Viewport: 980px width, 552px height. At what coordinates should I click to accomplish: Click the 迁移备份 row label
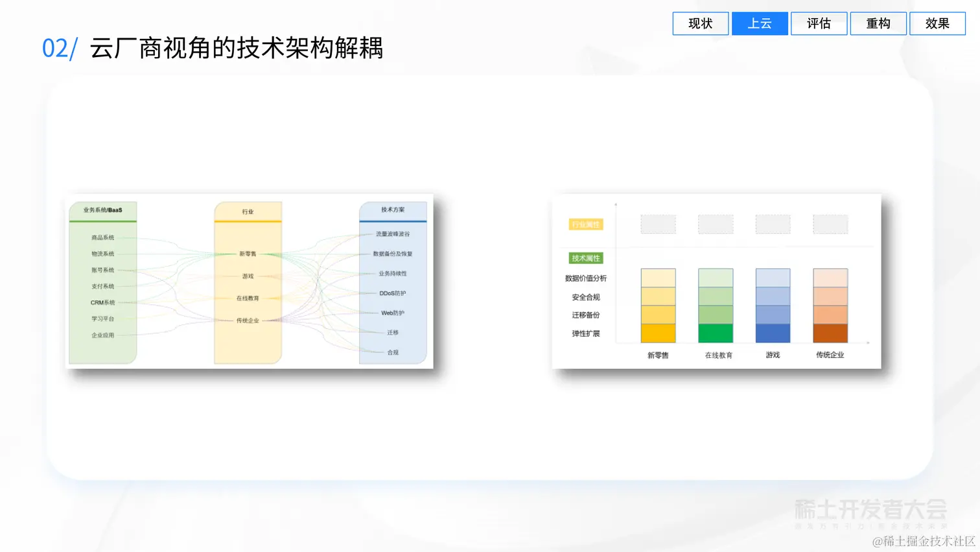pyautogui.click(x=586, y=315)
